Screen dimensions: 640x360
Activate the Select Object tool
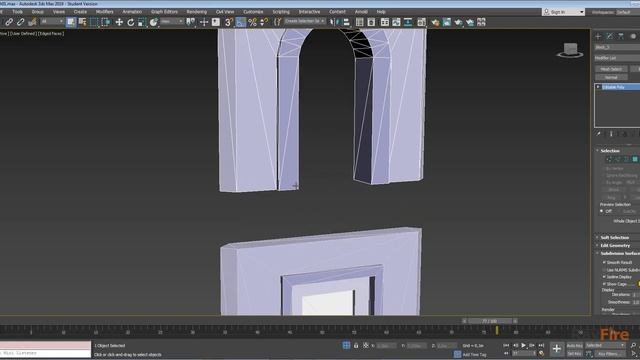click(71, 22)
